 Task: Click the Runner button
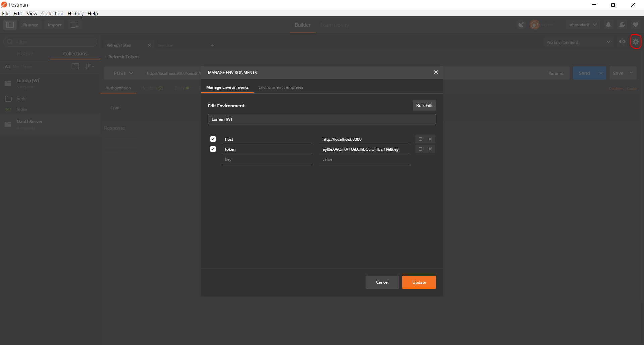[x=31, y=25]
